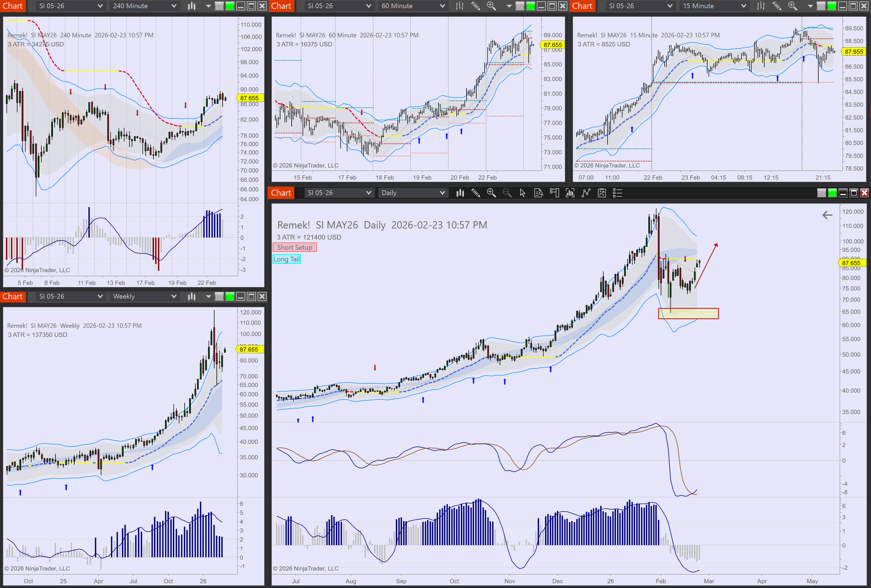Expand the Weekly interval dropdown
Viewport: 871px width, 588px height.
144,296
